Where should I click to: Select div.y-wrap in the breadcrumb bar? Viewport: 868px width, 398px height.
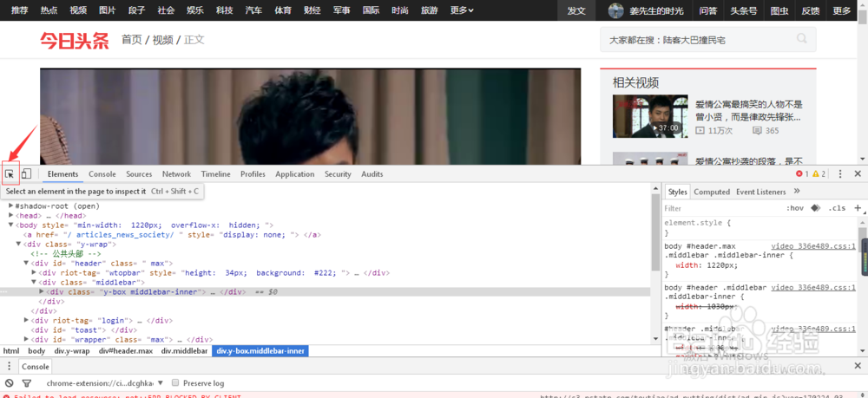pos(72,351)
